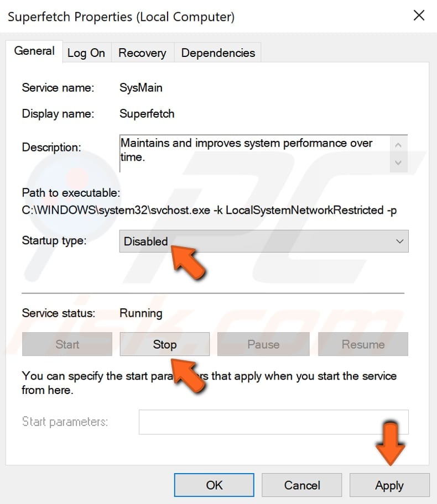Image resolution: width=437 pixels, height=504 pixels.
Task: Stop the Superfetch service
Action: tap(164, 344)
